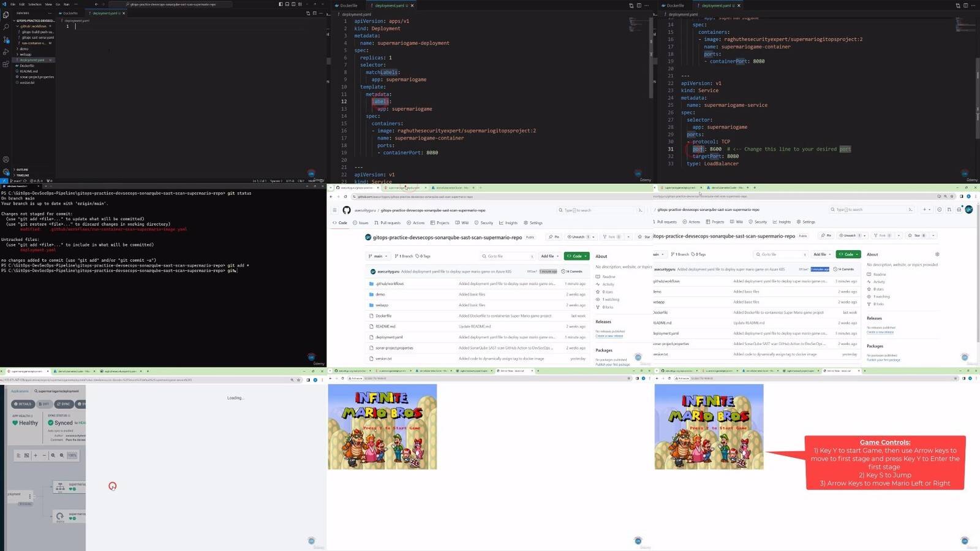Open Extensions view in top-left VS Code
The width and height of the screenshot is (980, 551).
pyautogui.click(x=6, y=64)
